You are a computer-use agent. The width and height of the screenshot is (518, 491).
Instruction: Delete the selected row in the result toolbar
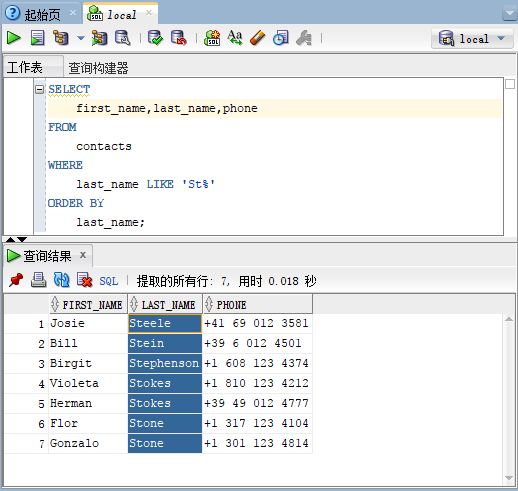tap(84, 280)
